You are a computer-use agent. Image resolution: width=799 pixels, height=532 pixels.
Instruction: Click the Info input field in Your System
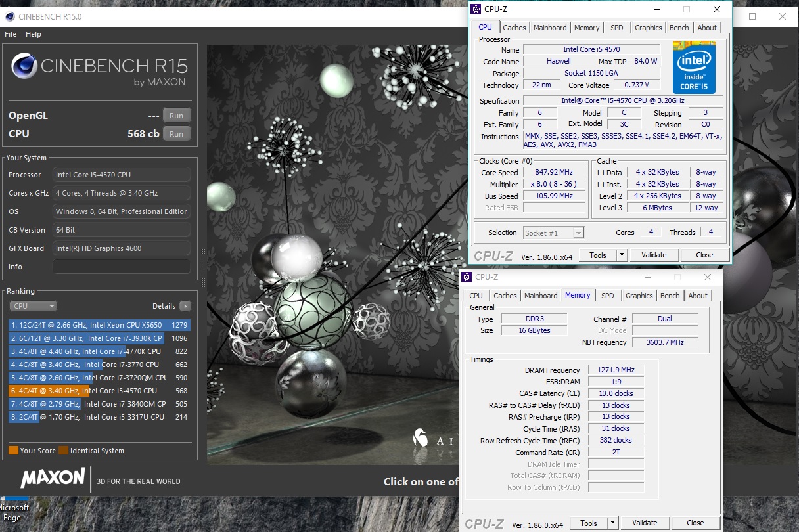(122, 267)
